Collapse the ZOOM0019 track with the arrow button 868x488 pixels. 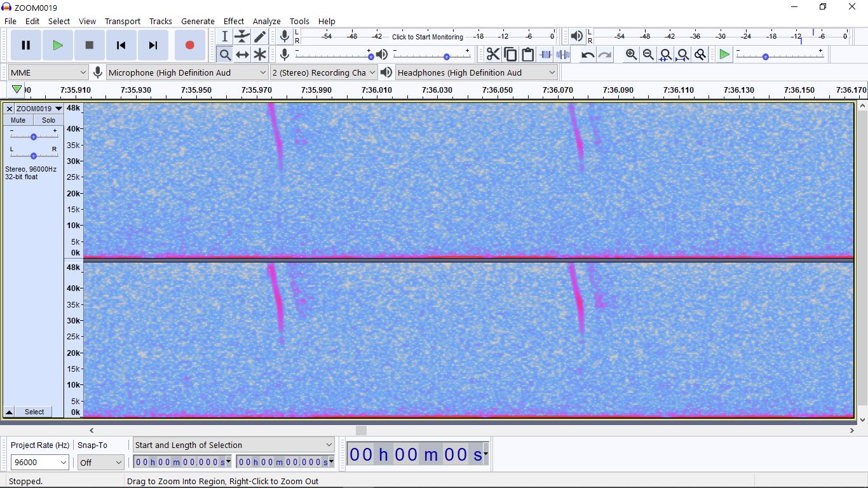(9, 412)
